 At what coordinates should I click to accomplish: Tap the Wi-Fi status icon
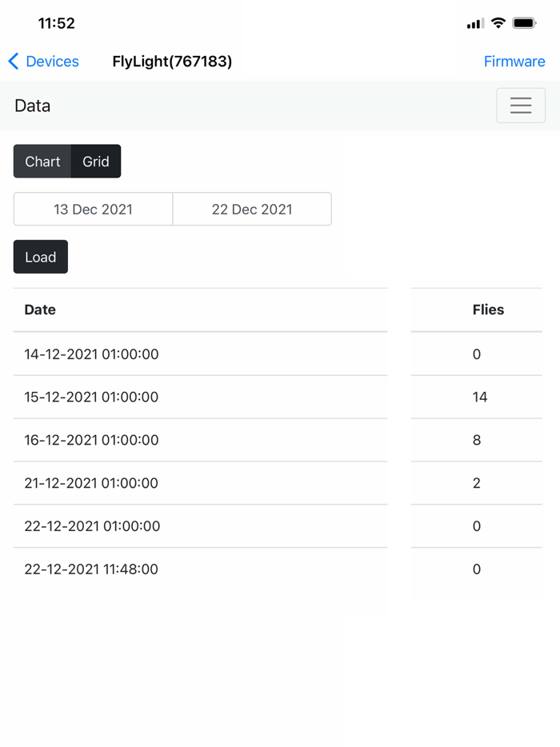point(498,23)
